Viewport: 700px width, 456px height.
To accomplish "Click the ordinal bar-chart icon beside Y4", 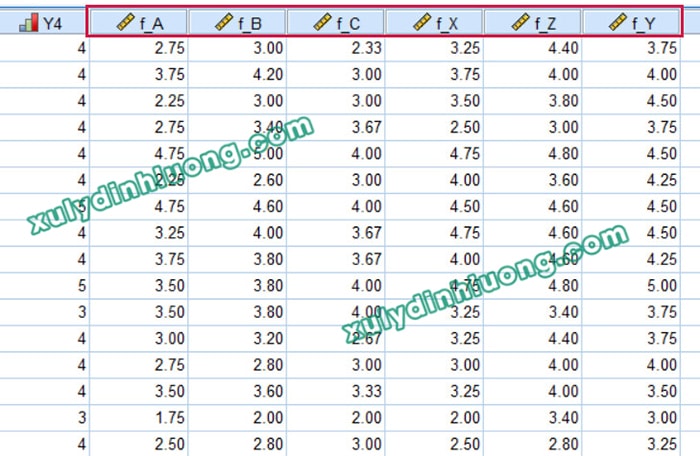I will 27,21.
